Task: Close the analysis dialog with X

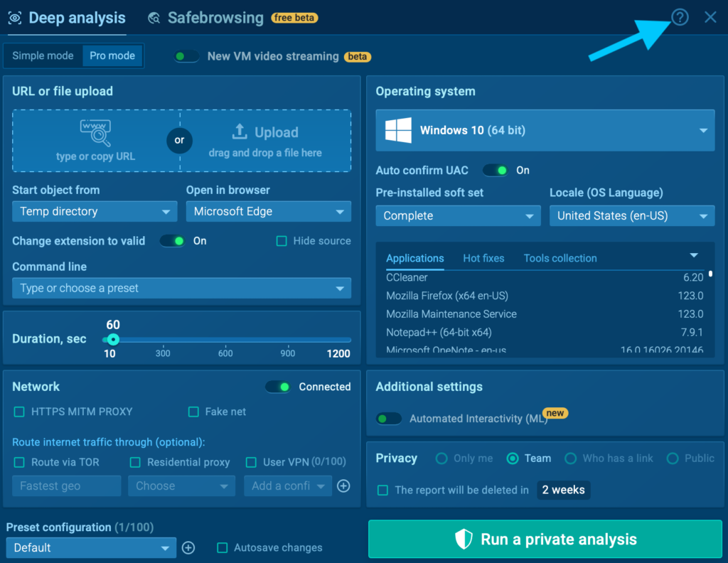Action: tap(710, 18)
